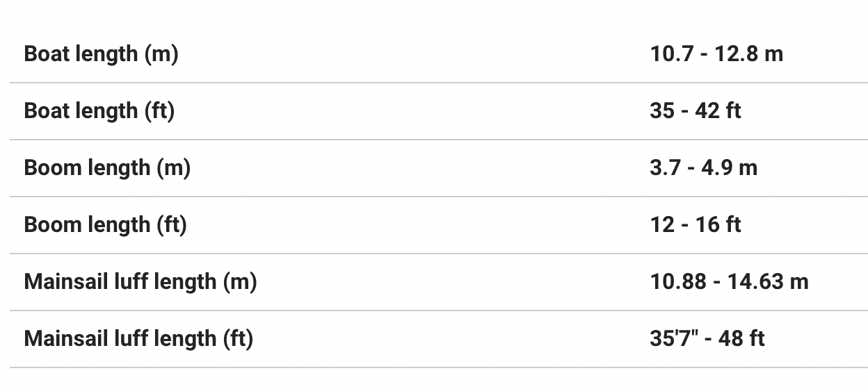
Task: Select the 10.88 - 14.63 m value
Action: click(729, 282)
